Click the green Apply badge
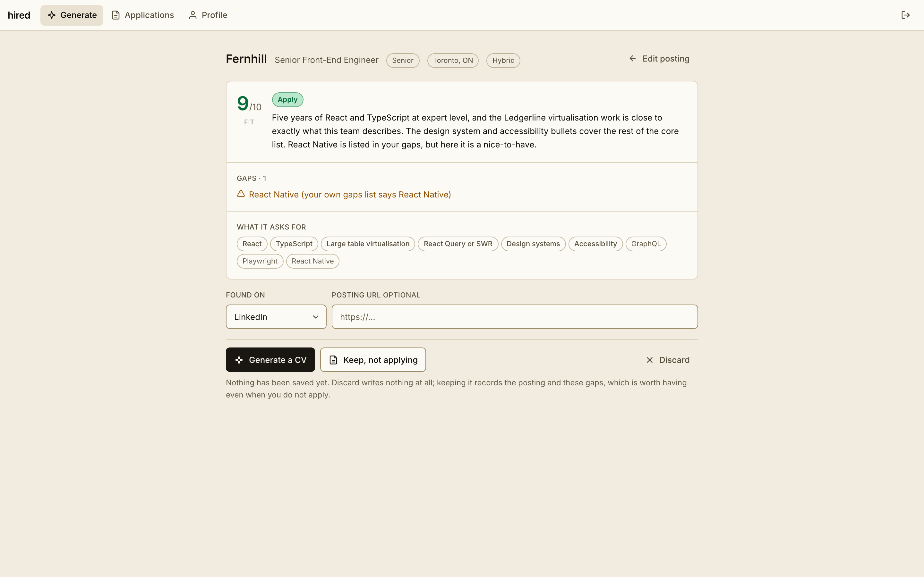Screen dimensions: 924x577 pos(287,100)
